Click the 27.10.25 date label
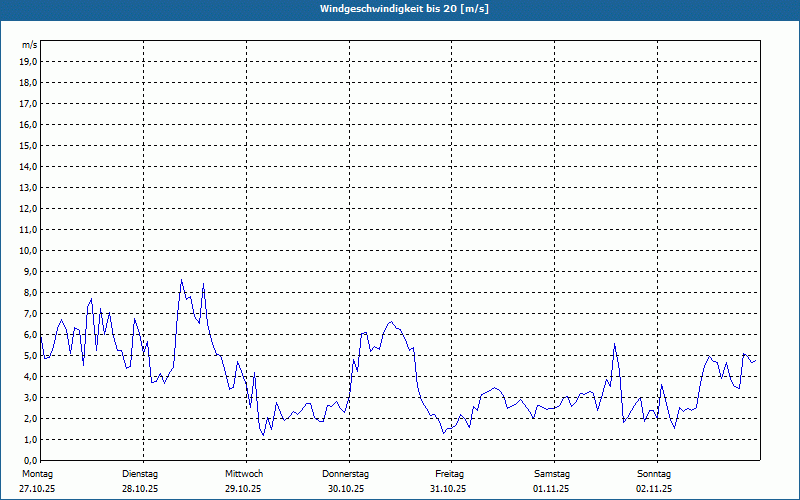 [36, 489]
